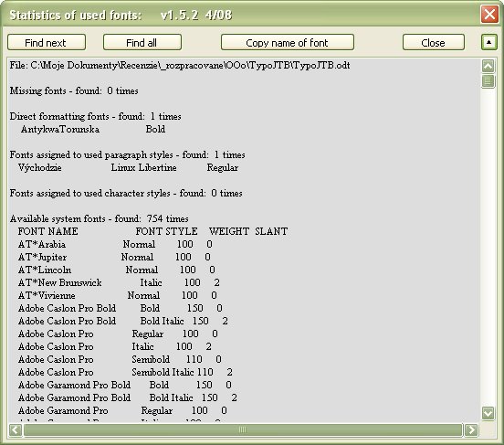Click the vertical scrollbar down arrow
This screenshot has height=445, width=504.
(488, 413)
